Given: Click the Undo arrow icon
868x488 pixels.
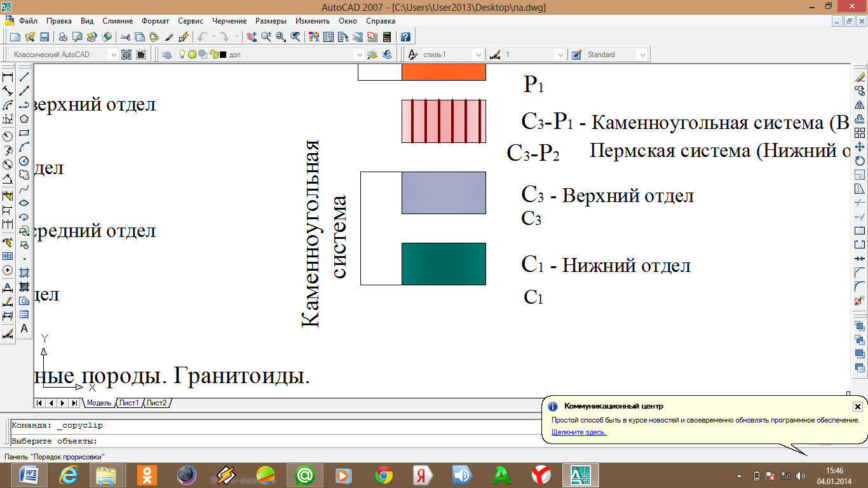Looking at the screenshot, I should tap(202, 37).
